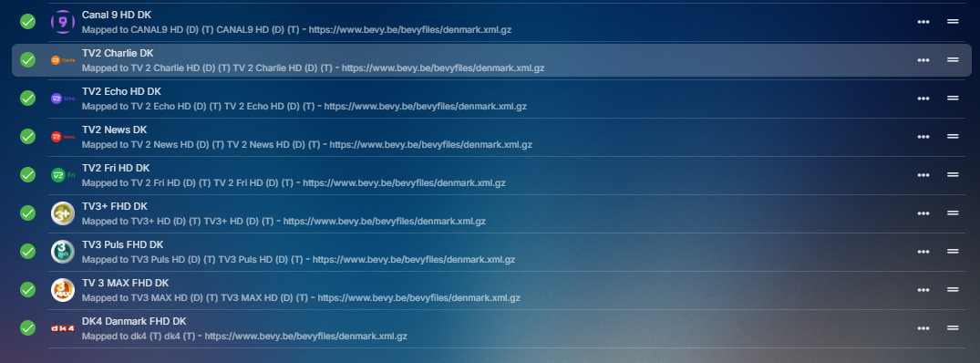Select the 'TV2 News DK' channel title

[x=114, y=130]
